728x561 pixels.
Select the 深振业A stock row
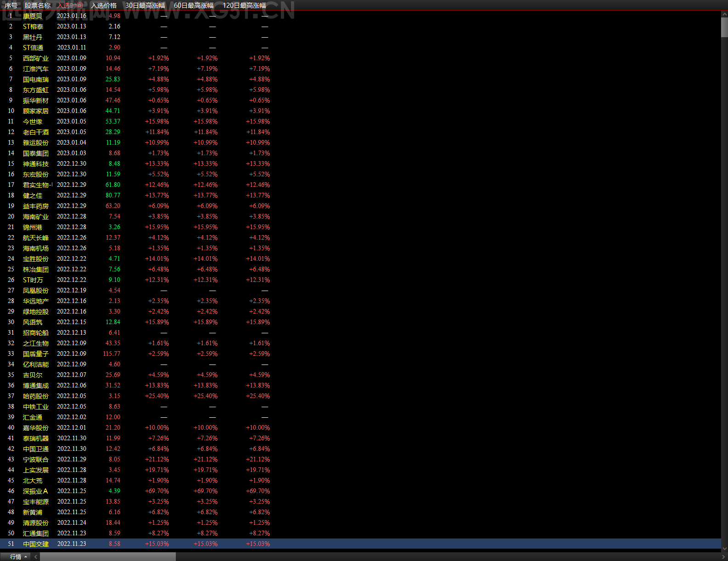pyautogui.click(x=360, y=491)
